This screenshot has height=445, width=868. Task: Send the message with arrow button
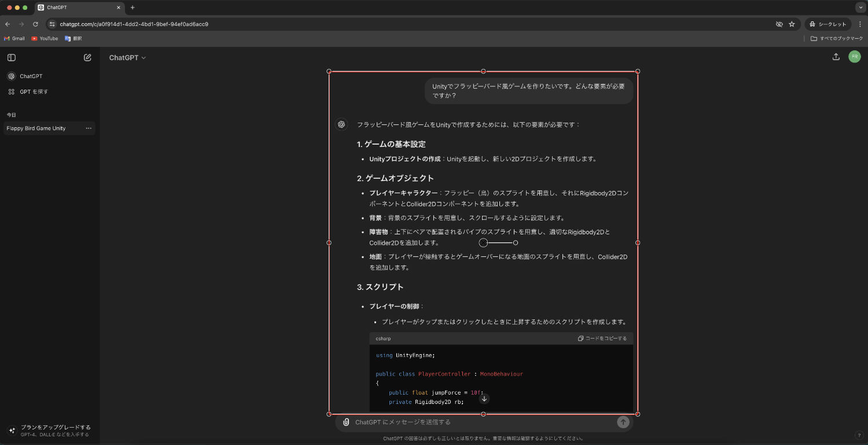point(623,422)
